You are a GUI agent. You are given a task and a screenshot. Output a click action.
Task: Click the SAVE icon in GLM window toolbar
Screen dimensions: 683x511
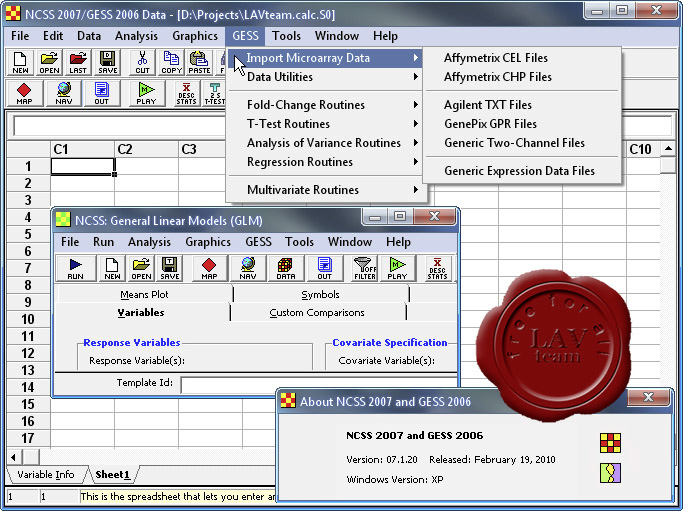[x=169, y=268]
